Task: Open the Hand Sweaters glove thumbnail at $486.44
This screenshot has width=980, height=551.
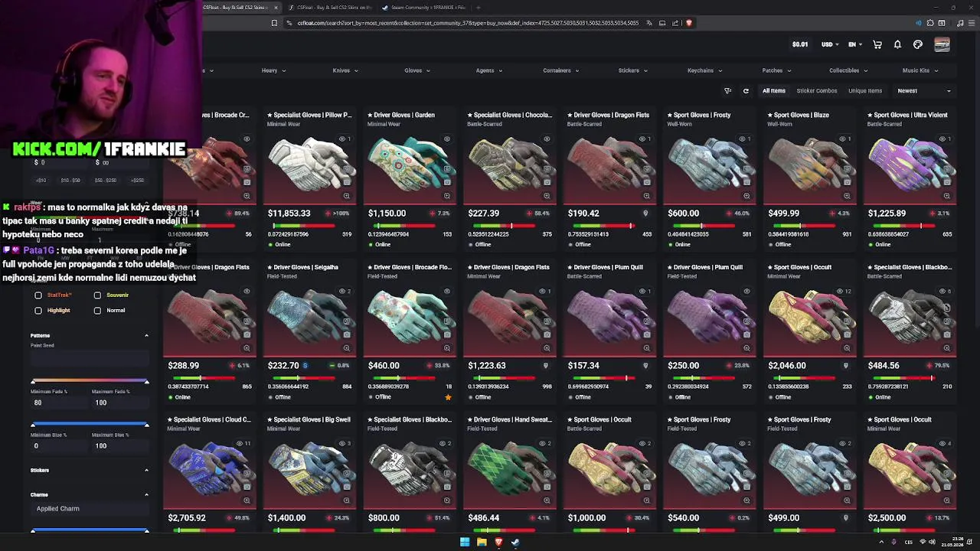Action: click(510, 468)
